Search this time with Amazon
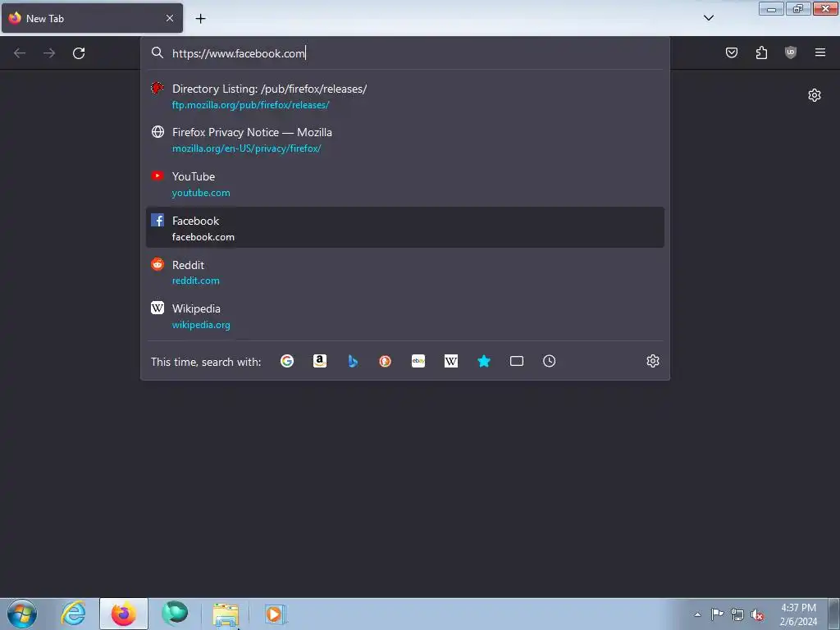 click(x=320, y=361)
